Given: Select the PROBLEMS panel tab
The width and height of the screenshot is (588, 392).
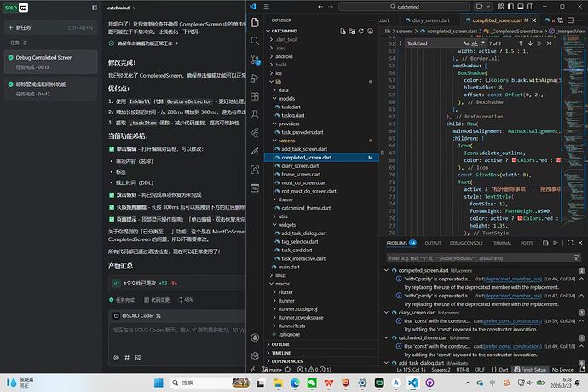Looking at the screenshot, I should click(401, 243).
